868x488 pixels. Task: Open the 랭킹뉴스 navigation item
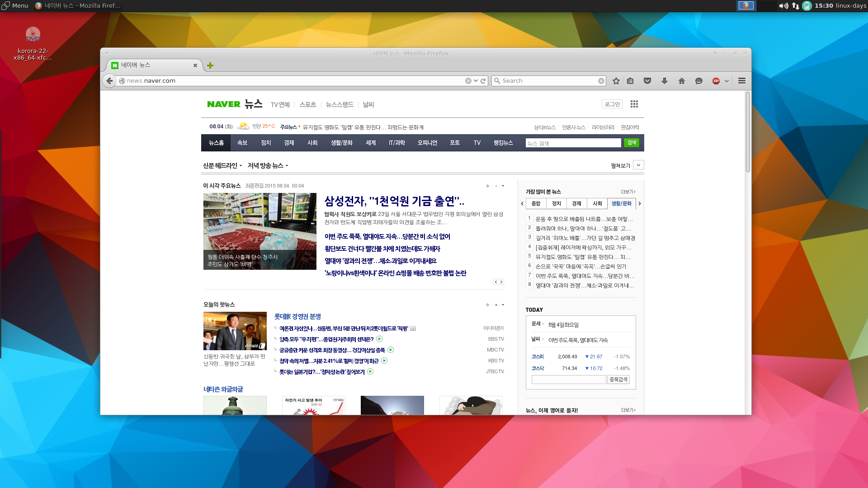(503, 143)
